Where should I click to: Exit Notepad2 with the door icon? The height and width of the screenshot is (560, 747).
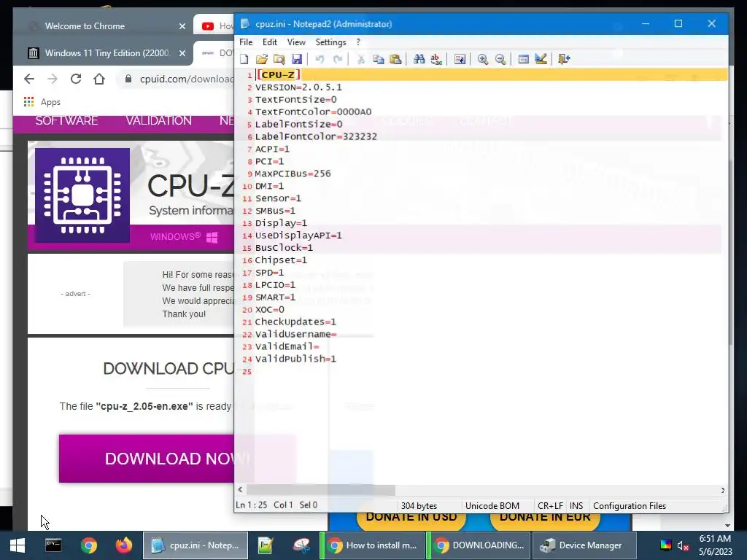pyautogui.click(x=564, y=59)
